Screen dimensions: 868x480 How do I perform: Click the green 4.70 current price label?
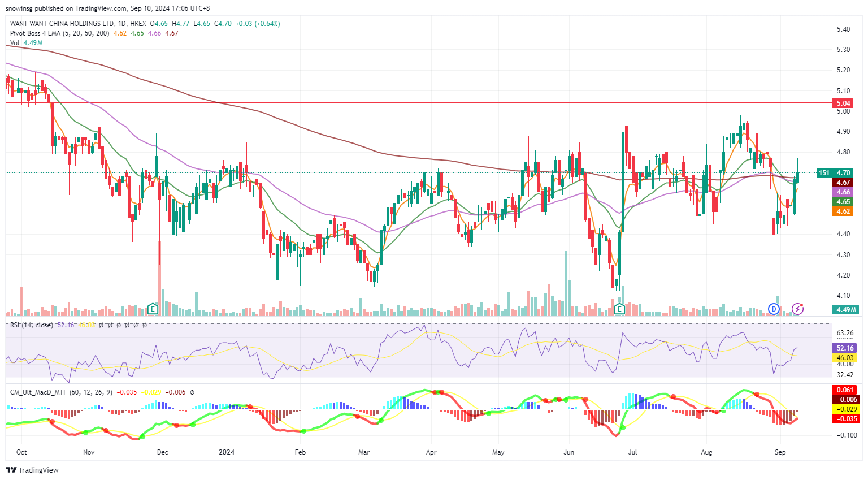pyautogui.click(x=844, y=173)
